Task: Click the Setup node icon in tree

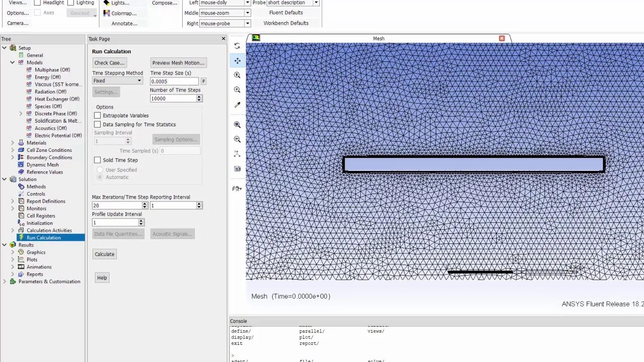Action: [13, 48]
